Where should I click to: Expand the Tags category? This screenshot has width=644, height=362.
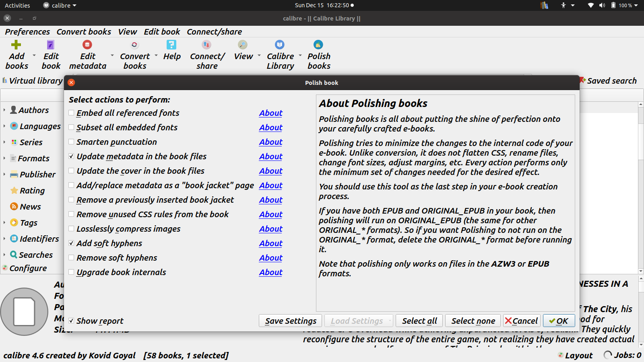(x=4, y=222)
